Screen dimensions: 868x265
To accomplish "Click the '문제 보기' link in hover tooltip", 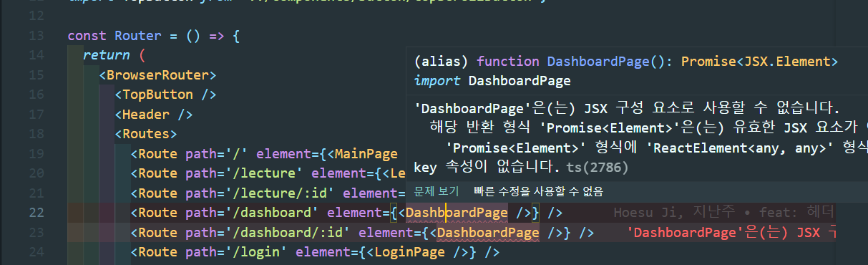I will 437,191.
